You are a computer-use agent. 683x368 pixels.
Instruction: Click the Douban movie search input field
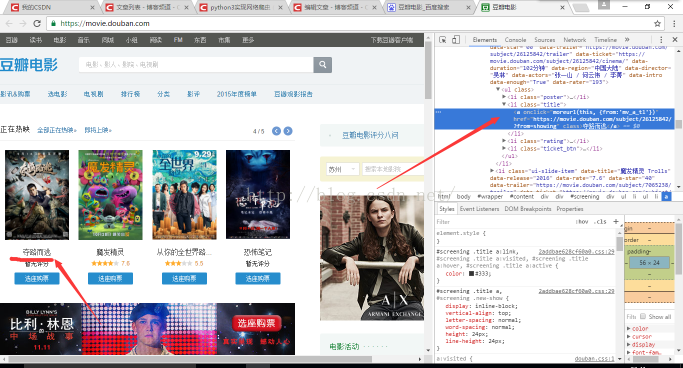[196, 64]
